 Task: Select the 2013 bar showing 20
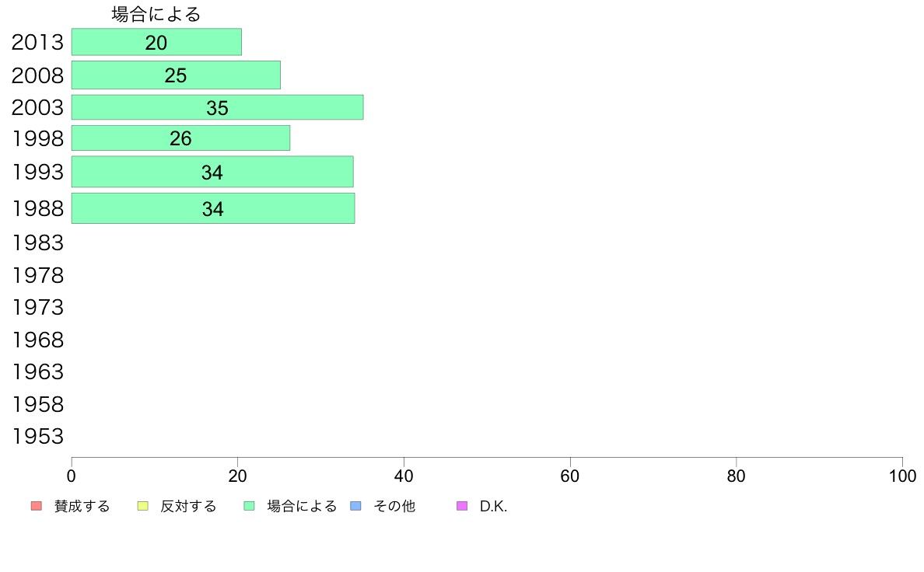[157, 42]
